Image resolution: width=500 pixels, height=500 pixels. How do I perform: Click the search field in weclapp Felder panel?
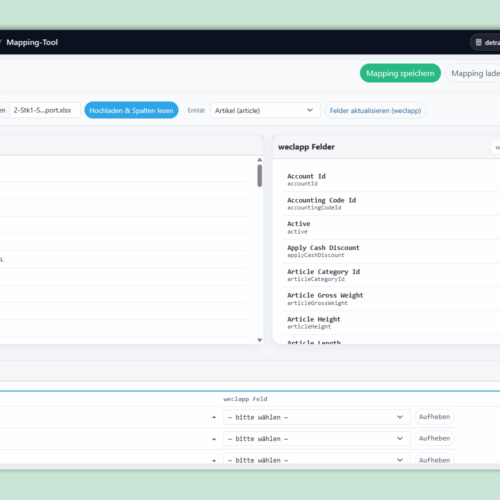(496, 147)
